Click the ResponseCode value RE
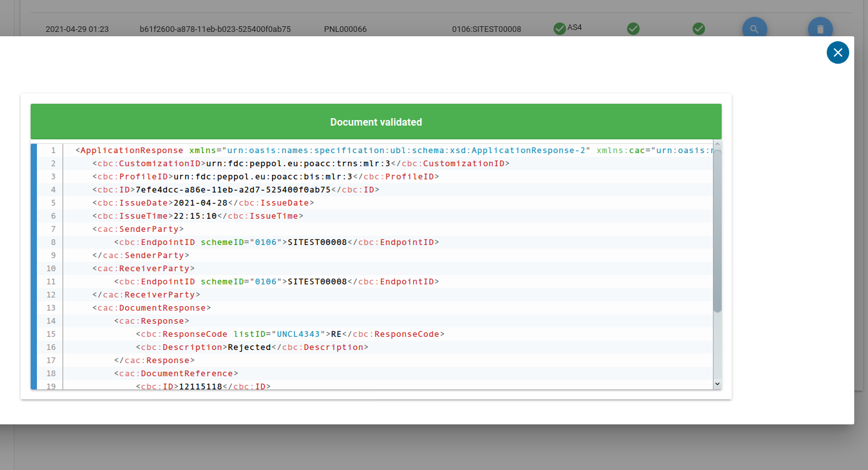The width and height of the screenshot is (868, 470). [x=336, y=334]
